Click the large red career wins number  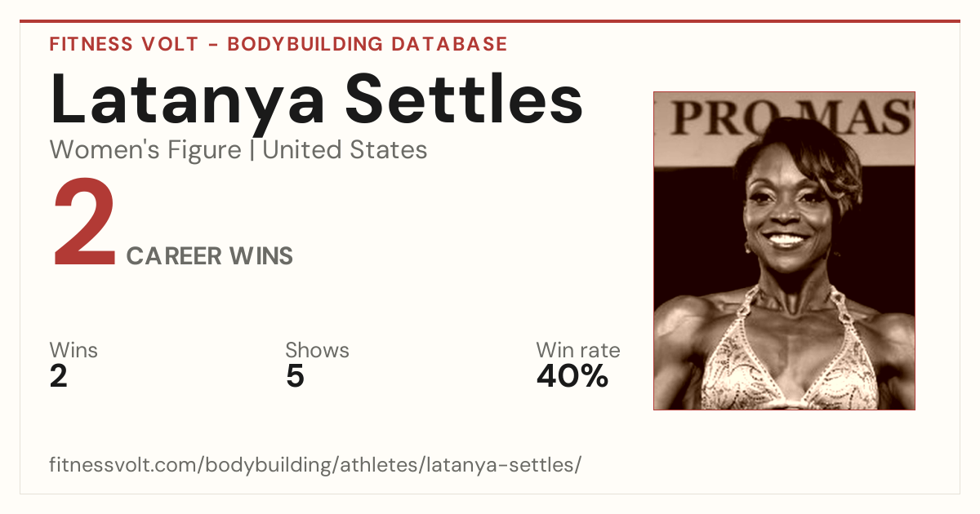pos(85,224)
